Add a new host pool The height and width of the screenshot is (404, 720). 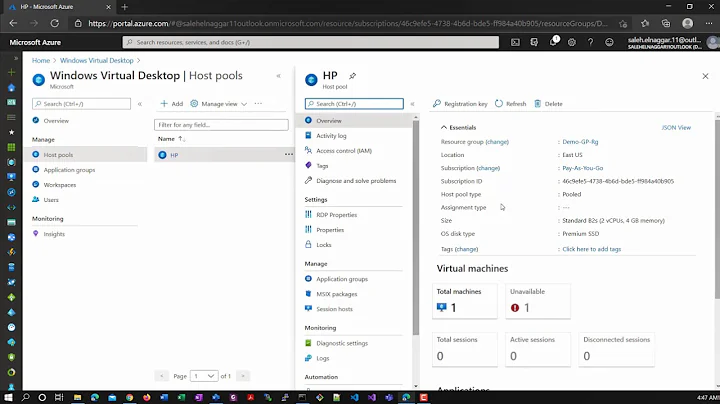[x=172, y=104]
